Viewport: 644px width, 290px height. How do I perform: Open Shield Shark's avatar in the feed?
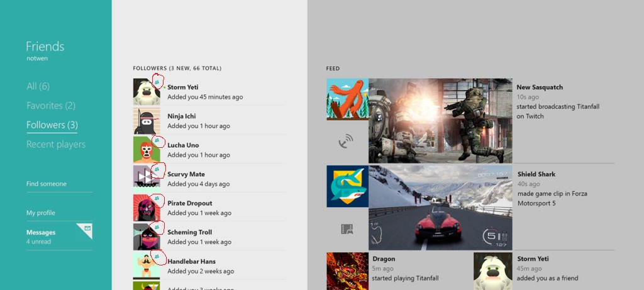click(x=347, y=186)
